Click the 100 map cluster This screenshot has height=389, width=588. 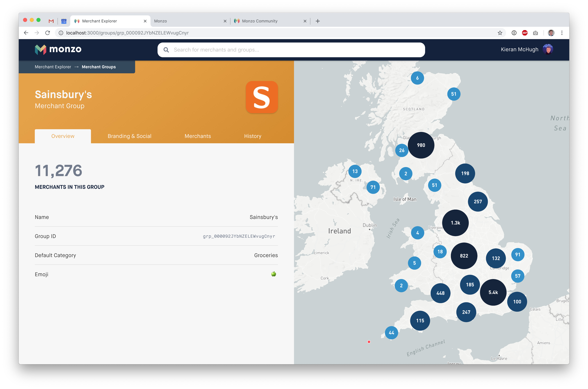[517, 302]
